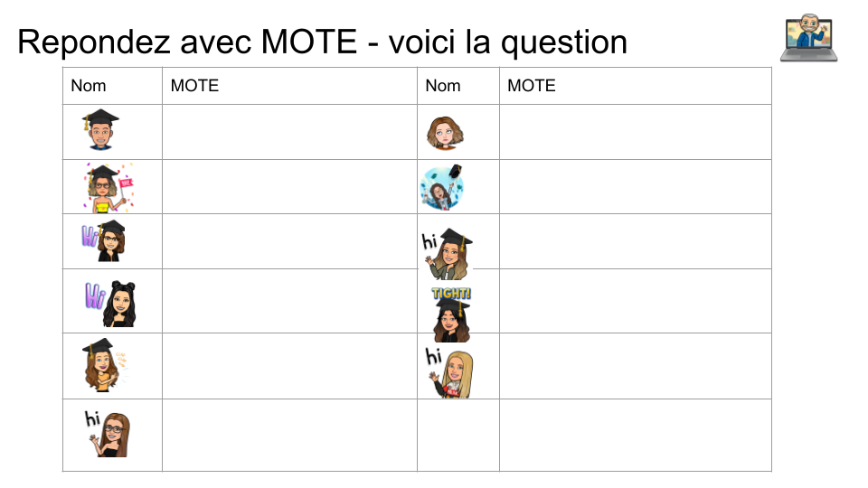
Task: Click the bearded man avatar with graduation cap
Action: click(x=100, y=130)
